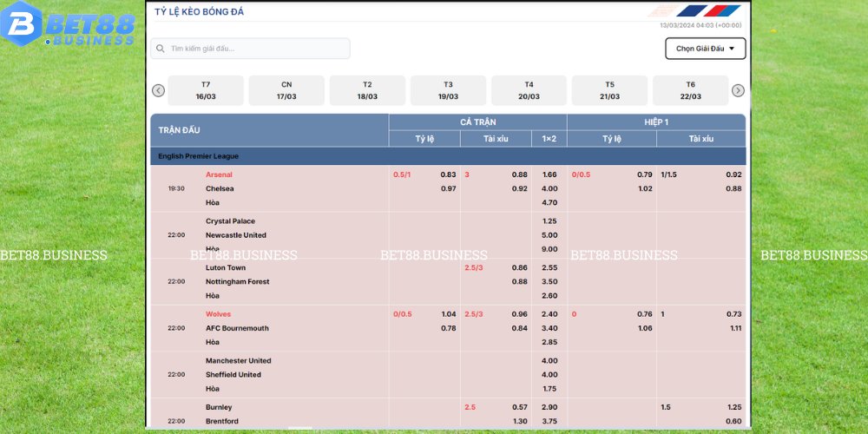Click the Chelsea team name
Image resolution: width=868 pixels, height=434 pixels.
click(x=220, y=188)
